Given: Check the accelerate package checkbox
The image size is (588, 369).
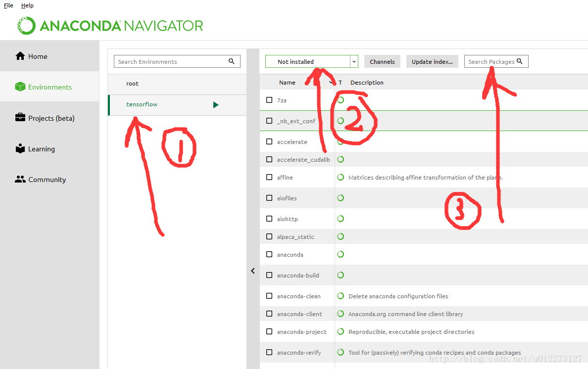Looking at the screenshot, I should coord(269,141).
